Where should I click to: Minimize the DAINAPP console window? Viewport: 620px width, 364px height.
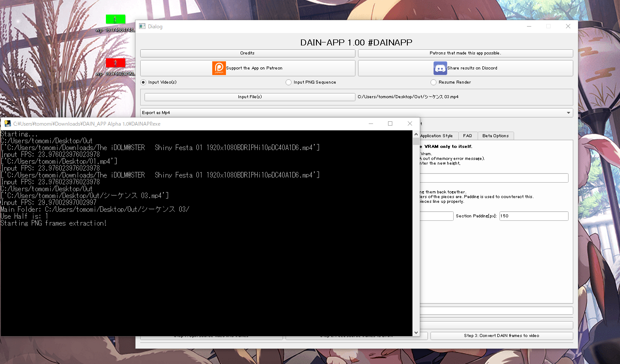tap(371, 123)
